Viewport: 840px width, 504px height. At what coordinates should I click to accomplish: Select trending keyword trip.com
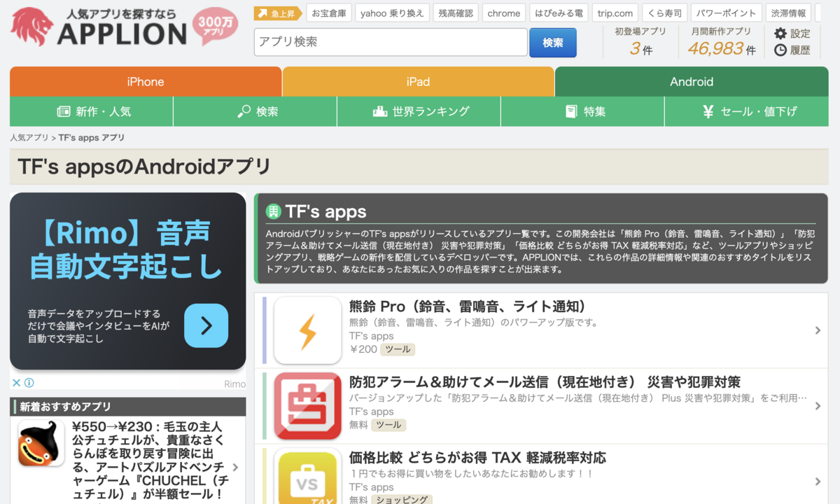615,13
